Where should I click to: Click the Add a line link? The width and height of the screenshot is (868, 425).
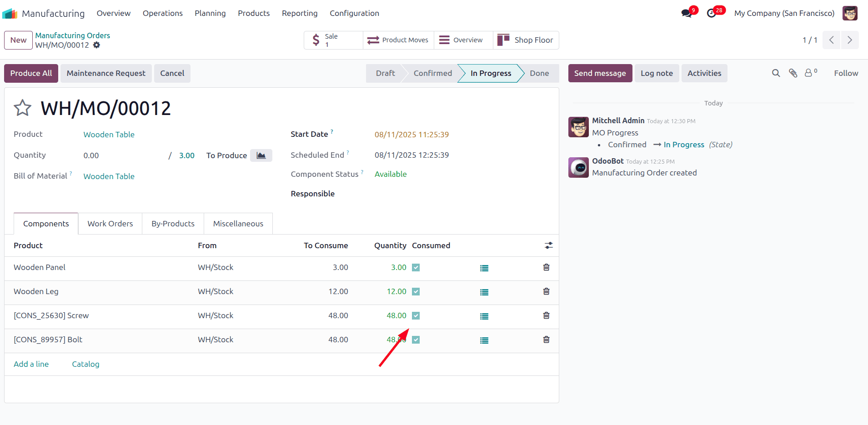31,364
